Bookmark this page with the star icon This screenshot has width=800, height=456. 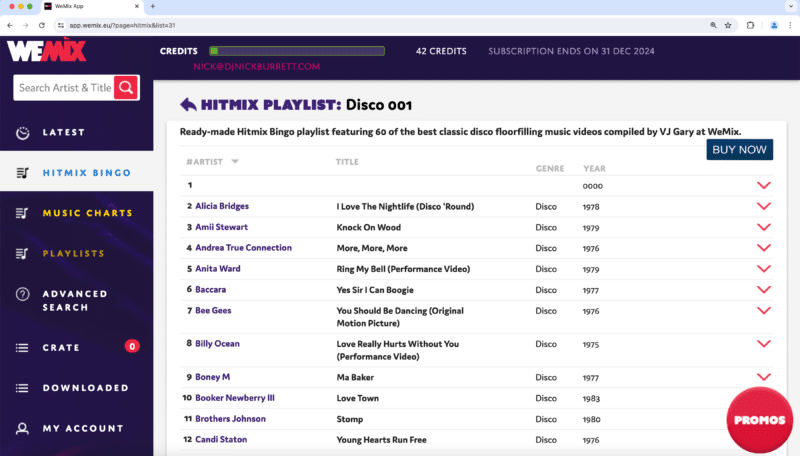(728, 25)
